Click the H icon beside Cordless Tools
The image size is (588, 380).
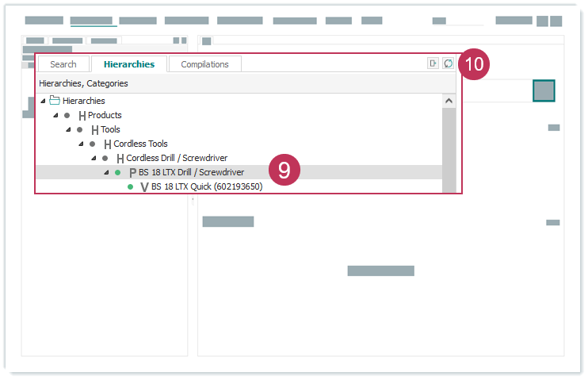tap(107, 144)
